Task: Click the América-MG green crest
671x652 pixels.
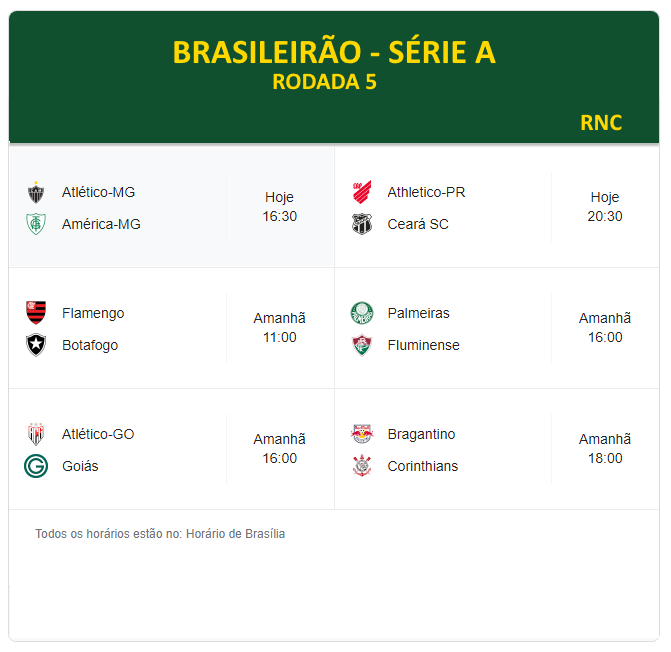Action: [36, 224]
